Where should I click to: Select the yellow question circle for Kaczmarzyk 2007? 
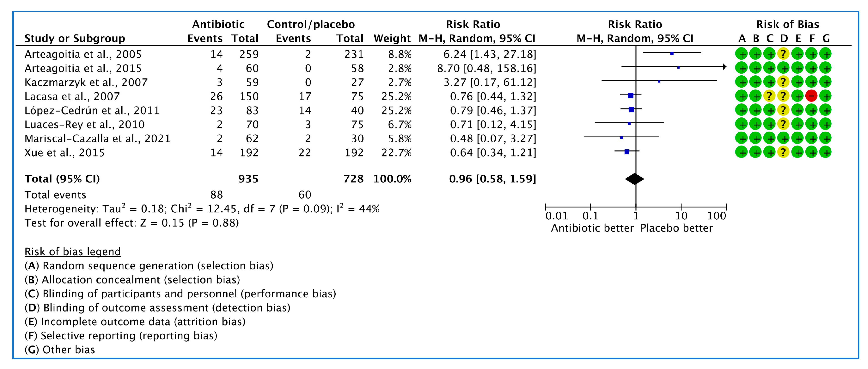(783, 82)
